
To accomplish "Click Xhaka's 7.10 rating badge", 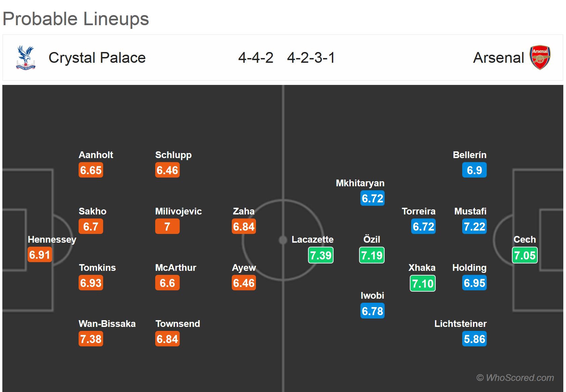I will (x=423, y=284).
